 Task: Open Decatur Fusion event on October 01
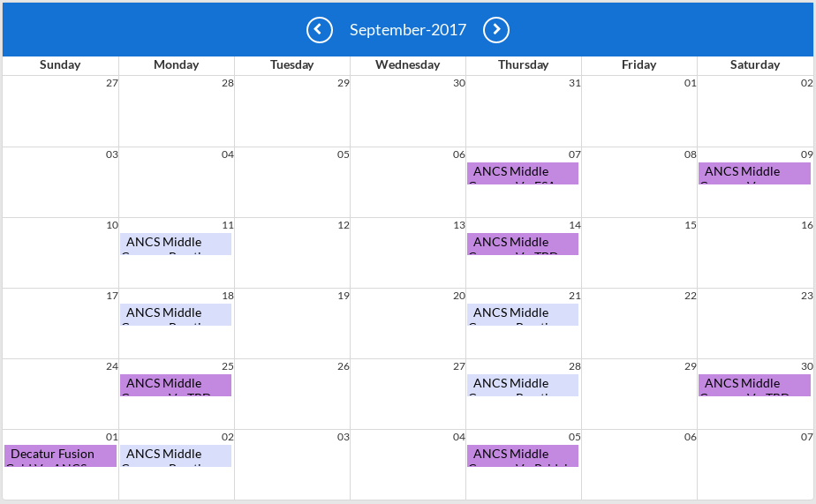[60, 456]
